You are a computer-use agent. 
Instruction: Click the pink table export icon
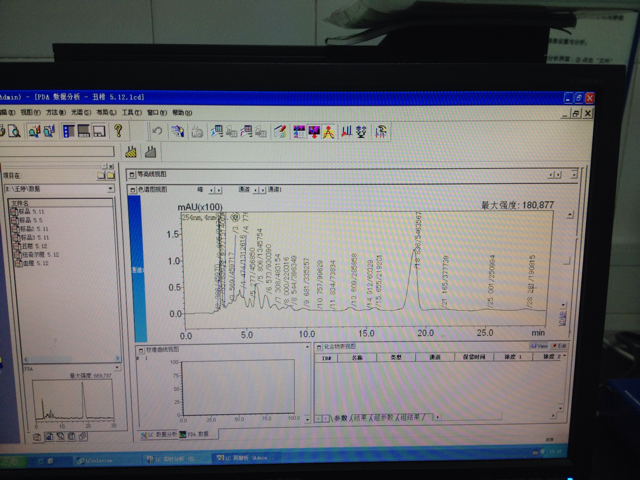pyautogui.click(x=246, y=131)
